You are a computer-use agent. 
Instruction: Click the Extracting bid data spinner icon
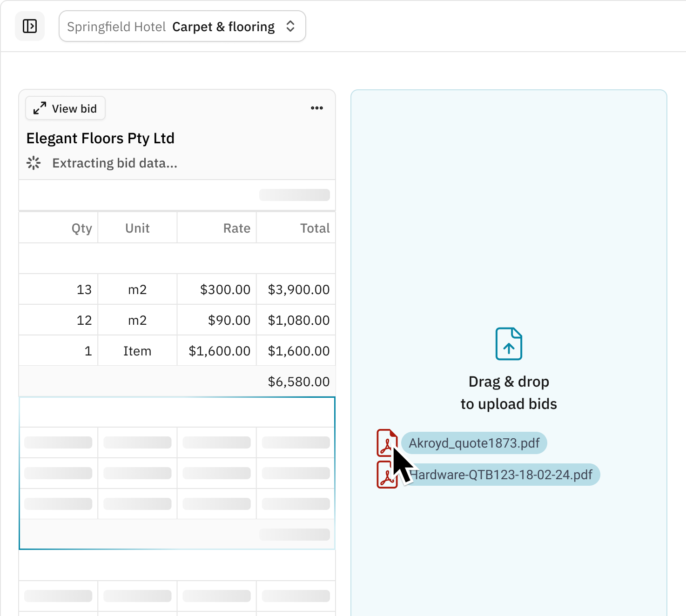[x=34, y=163]
